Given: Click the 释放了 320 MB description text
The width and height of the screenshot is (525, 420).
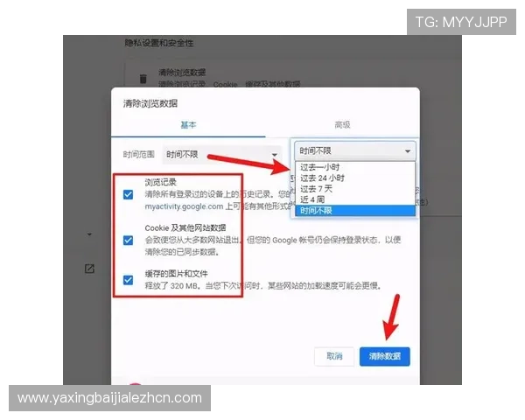Looking at the screenshot, I should 262,286.
